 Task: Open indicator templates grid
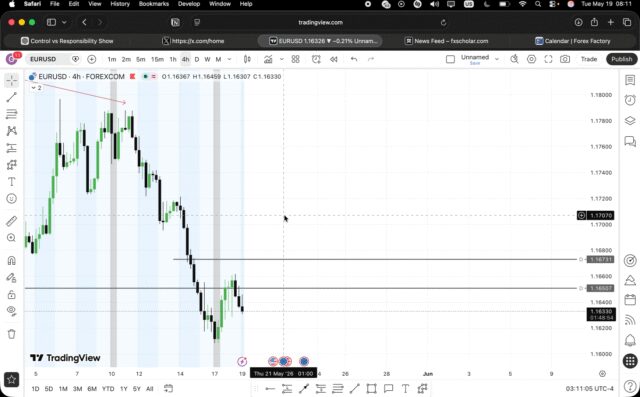[296, 59]
